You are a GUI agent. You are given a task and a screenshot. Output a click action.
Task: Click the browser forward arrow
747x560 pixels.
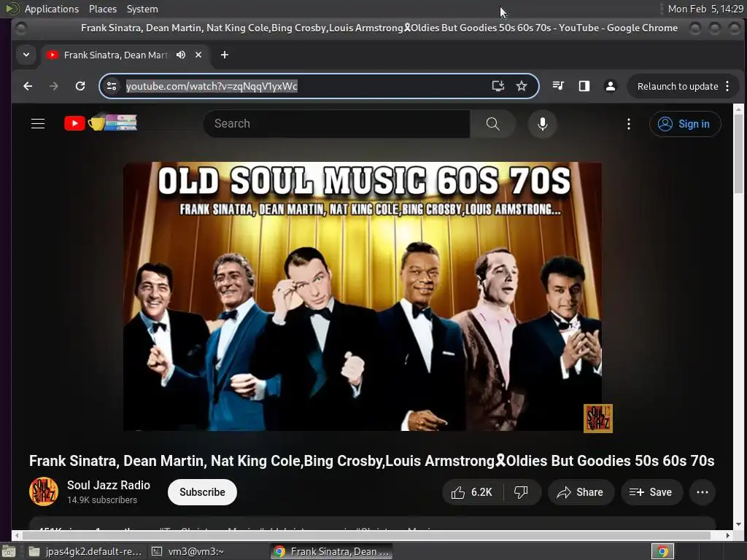pos(54,86)
